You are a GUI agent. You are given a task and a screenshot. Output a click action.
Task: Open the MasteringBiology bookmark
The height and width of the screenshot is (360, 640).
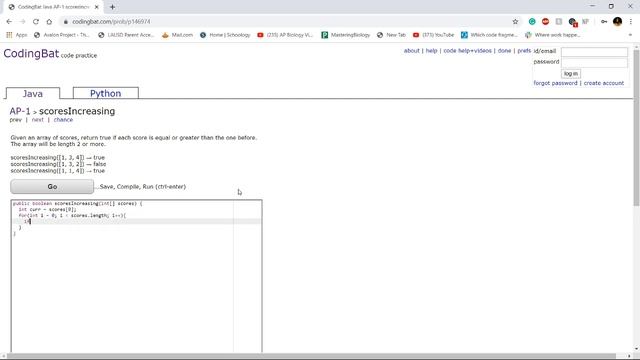click(346, 35)
